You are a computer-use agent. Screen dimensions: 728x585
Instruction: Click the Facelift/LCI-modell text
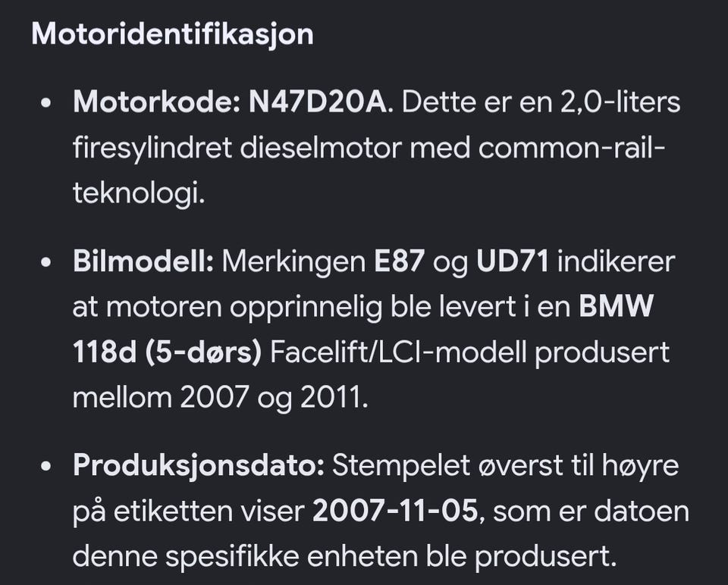(398, 352)
